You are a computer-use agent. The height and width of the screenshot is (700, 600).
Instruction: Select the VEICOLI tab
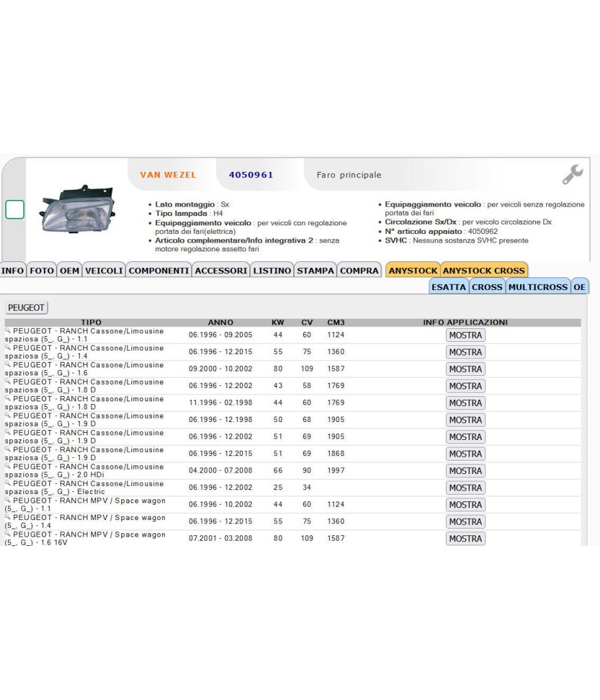click(103, 271)
